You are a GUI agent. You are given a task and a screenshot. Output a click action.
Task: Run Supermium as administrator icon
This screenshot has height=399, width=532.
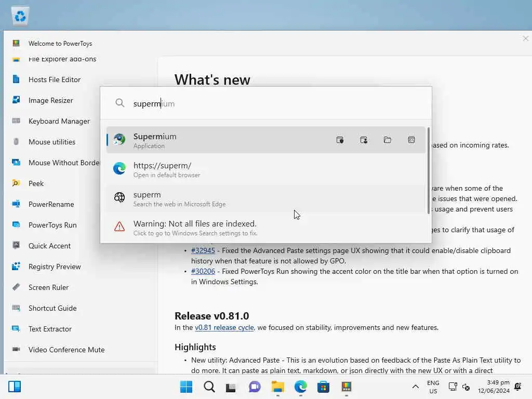340,140
